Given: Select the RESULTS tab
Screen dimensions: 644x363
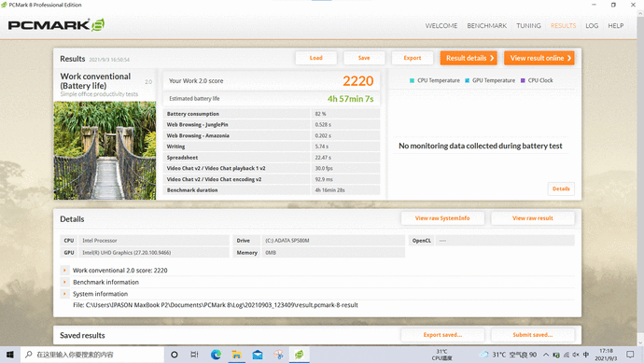Looking at the screenshot, I should (563, 25).
